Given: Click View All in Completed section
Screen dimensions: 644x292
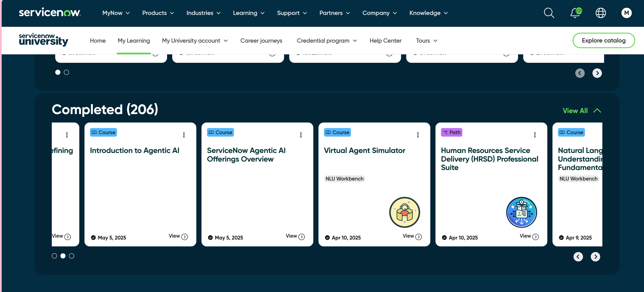Looking at the screenshot, I should 575,111.
